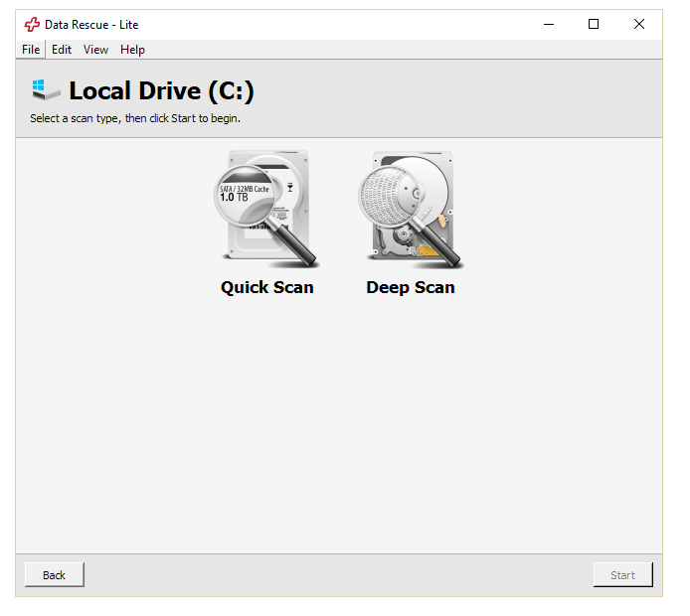
Task: Click the Start button
Action: click(622, 574)
